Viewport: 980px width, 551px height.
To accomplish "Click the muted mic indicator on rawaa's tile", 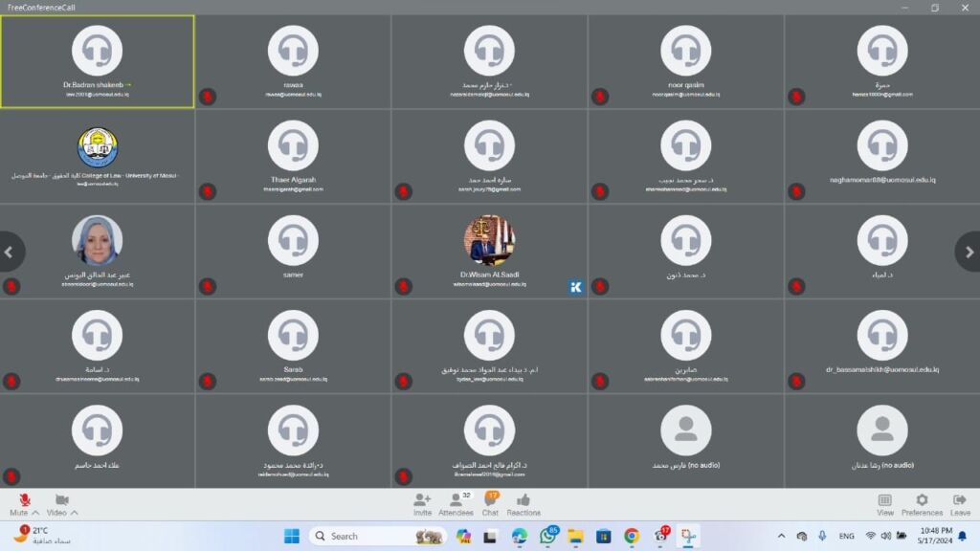I will click(207, 96).
